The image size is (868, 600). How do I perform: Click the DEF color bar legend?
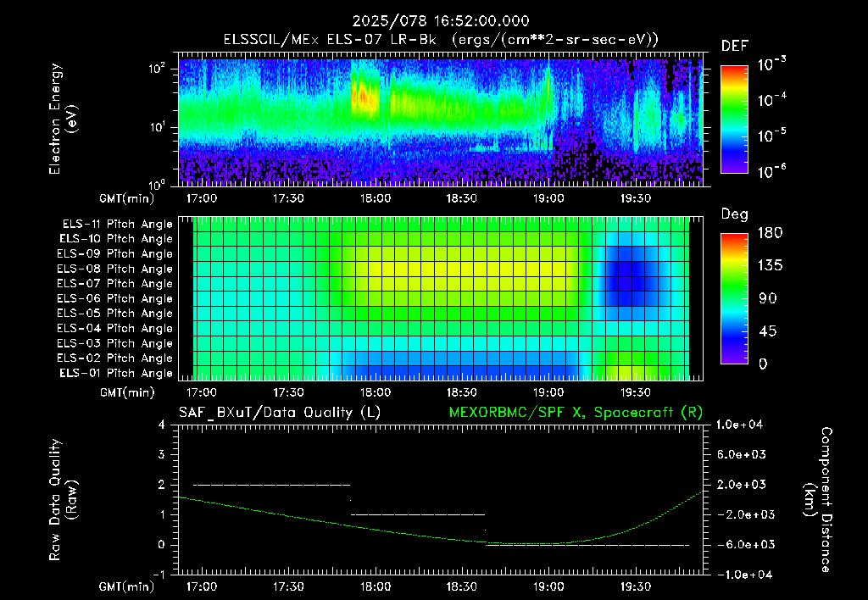pos(734,119)
